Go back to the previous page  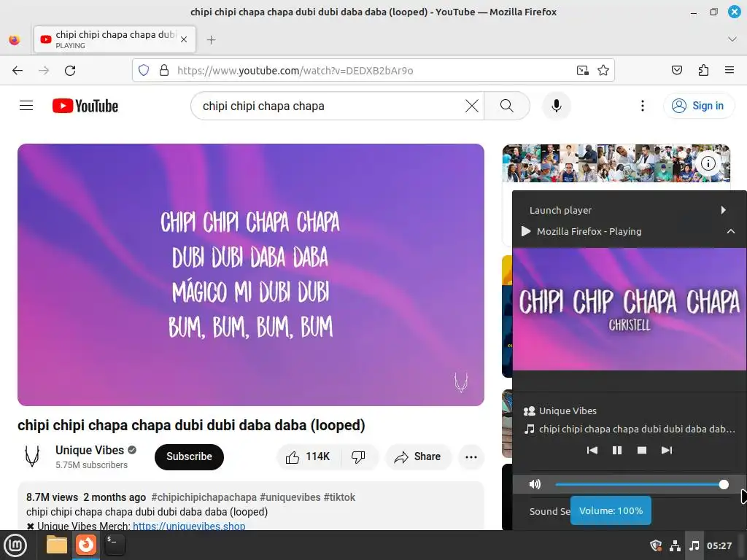tap(18, 71)
